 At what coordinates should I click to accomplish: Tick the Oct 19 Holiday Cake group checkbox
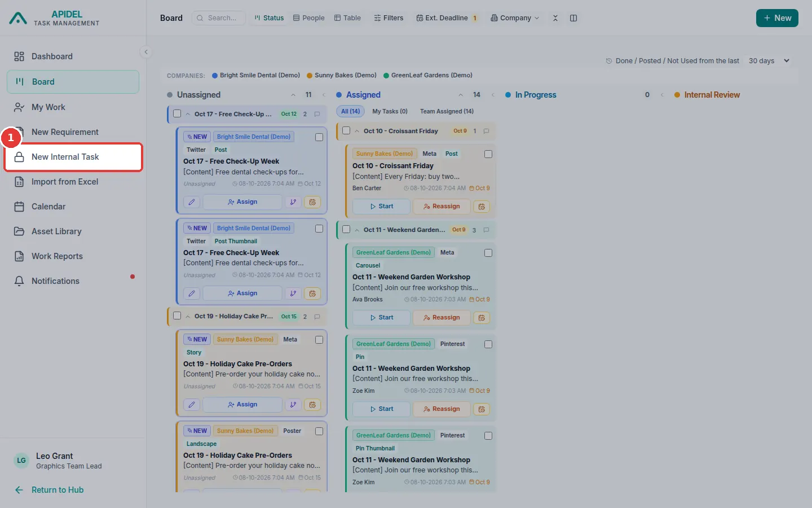(x=177, y=316)
